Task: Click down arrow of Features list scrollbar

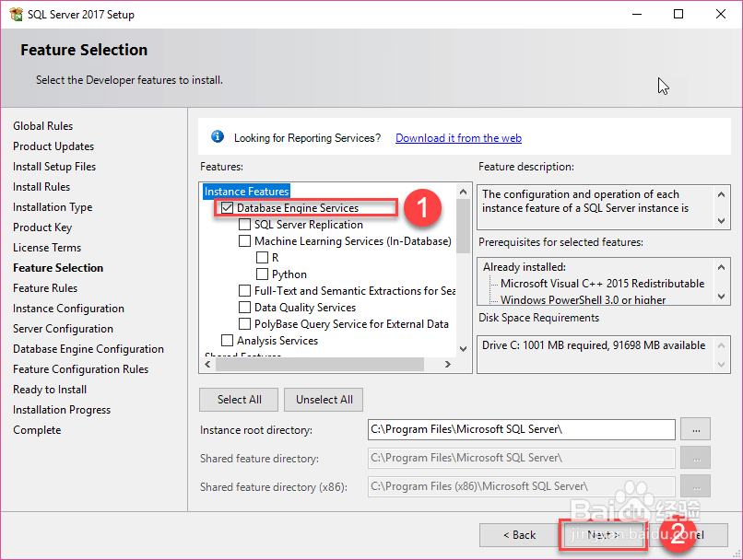Action: coord(464,349)
